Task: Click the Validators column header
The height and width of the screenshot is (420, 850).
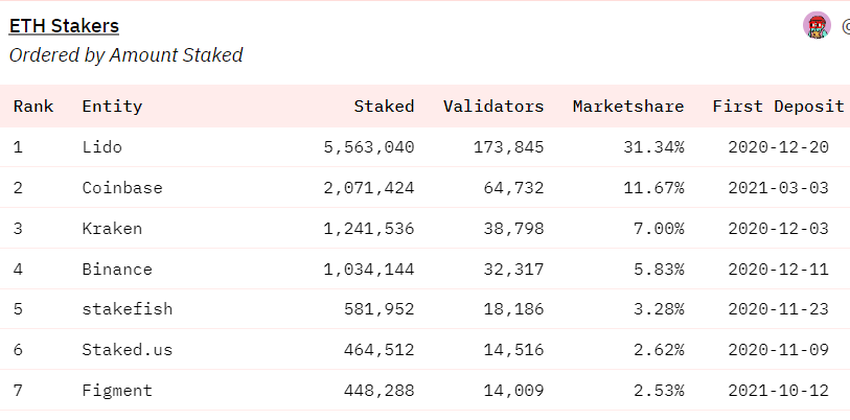Action: point(493,106)
